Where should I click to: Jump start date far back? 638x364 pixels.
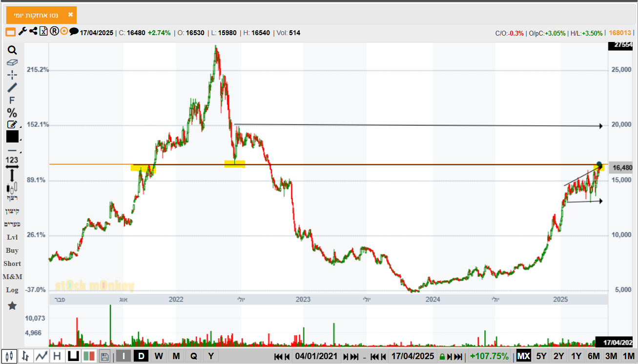click(x=278, y=357)
